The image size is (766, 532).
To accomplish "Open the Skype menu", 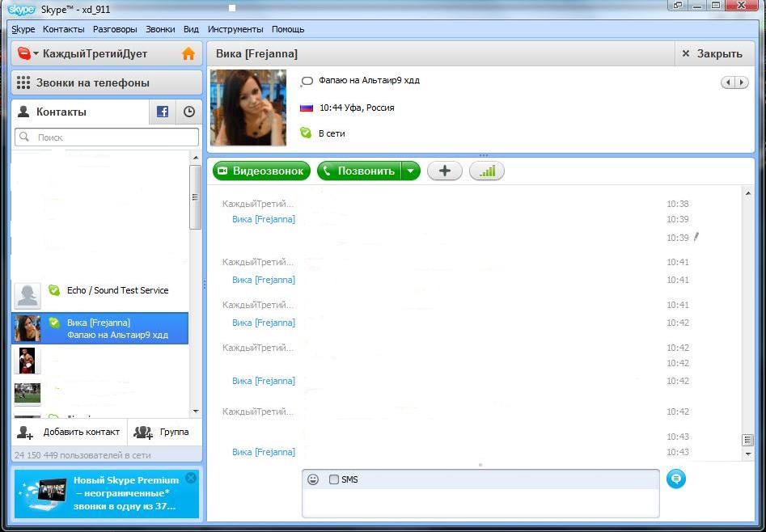I will click(x=23, y=29).
